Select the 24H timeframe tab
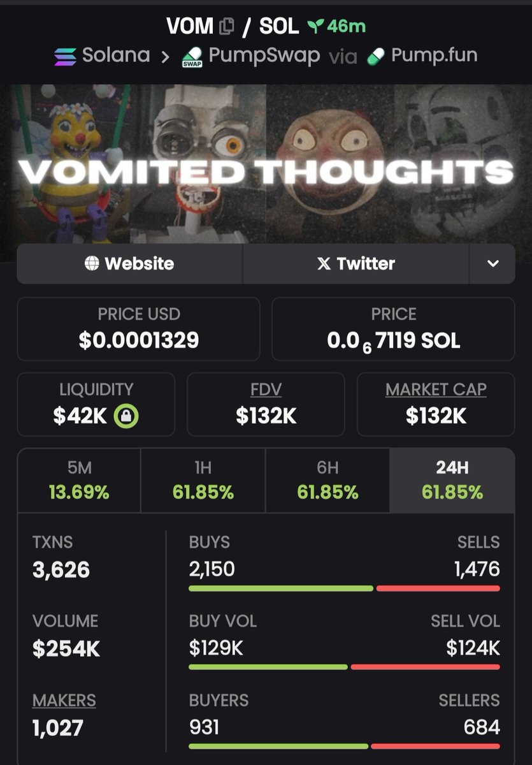Image resolution: width=532 pixels, height=765 pixels. coord(452,480)
